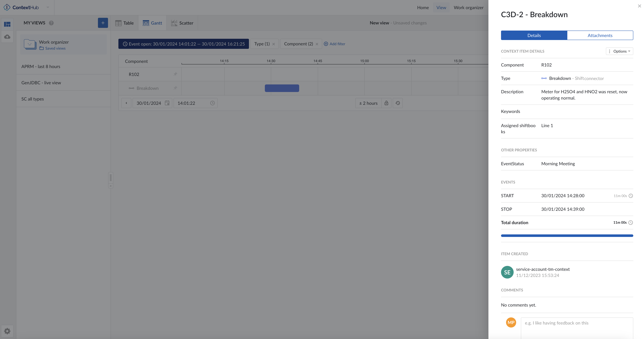Open the ± 2 hours range selector
Viewport: 644px width, 339px height.
(x=368, y=103)
